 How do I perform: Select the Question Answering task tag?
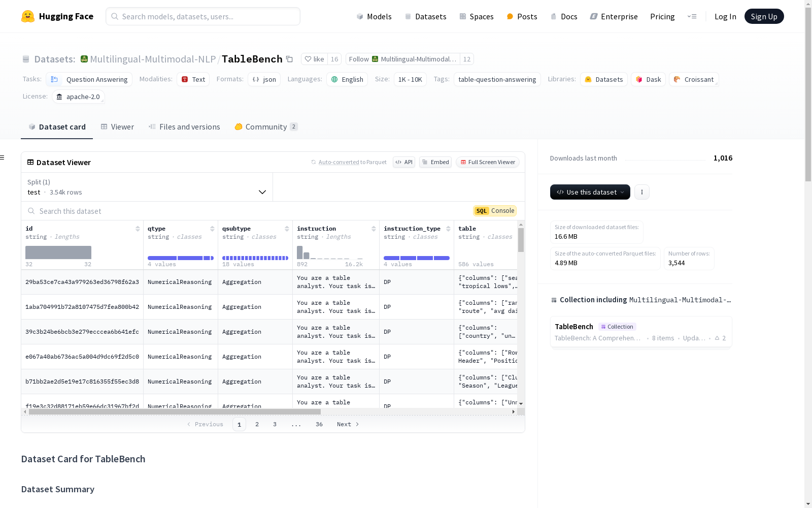pyautogui.click(x=89, y=79)
